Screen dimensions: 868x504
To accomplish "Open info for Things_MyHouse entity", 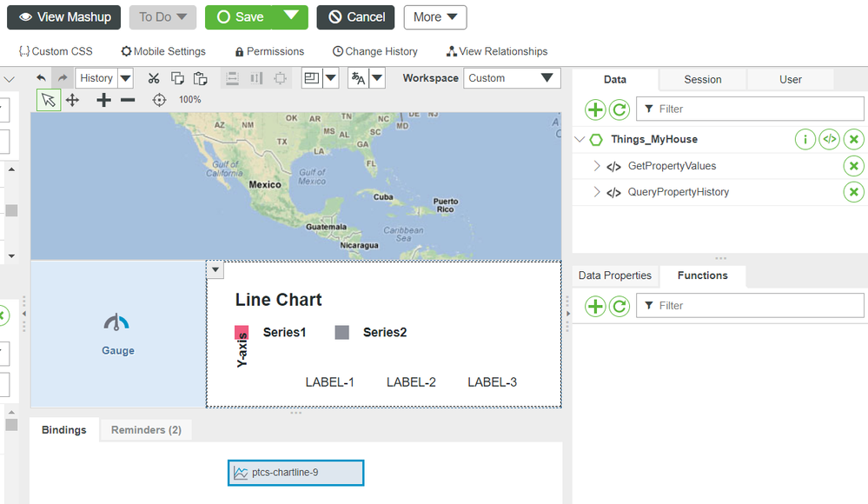I will (805, 139).
